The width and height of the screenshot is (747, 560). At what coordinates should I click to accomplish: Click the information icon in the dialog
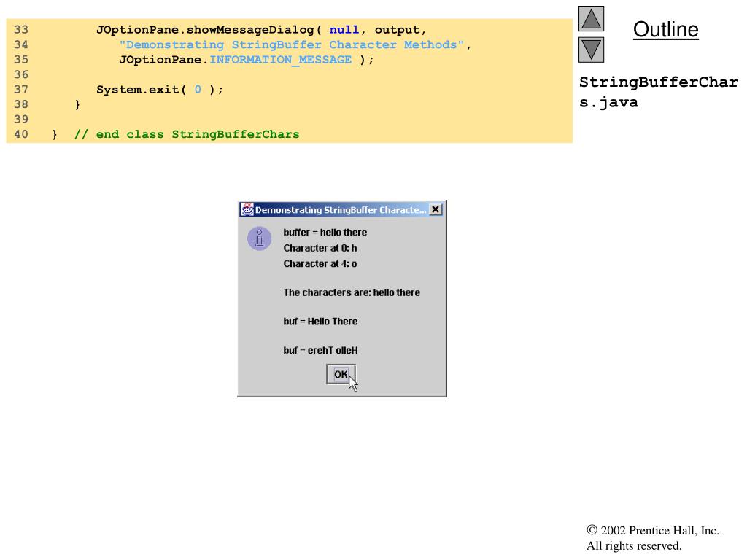[259, 238]
